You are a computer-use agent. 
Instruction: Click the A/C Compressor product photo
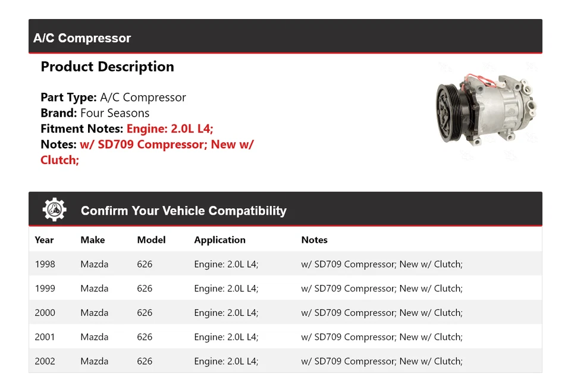pos(485,110)
